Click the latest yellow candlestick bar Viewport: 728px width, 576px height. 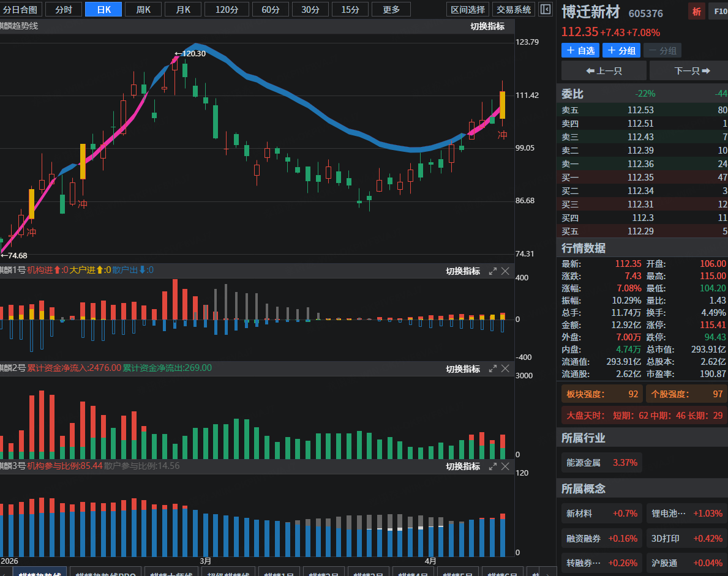click(x=502, y=105)
